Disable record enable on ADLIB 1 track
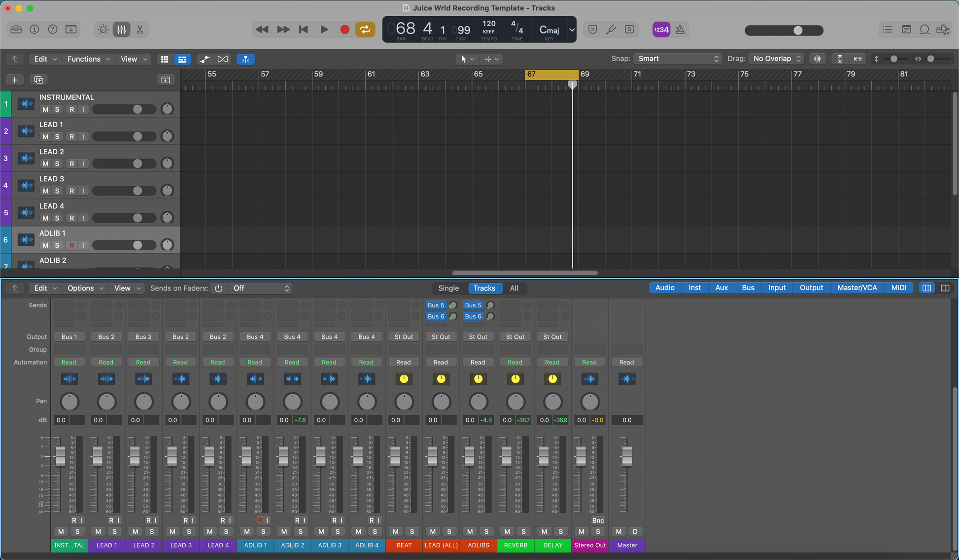The width and height of the screenshot is (959, 560). [72, 245]
